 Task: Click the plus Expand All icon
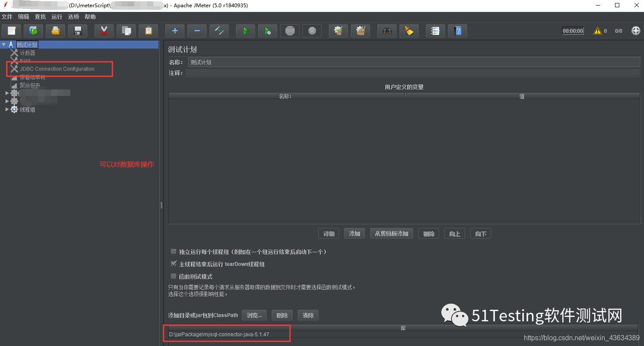(175, 31)
